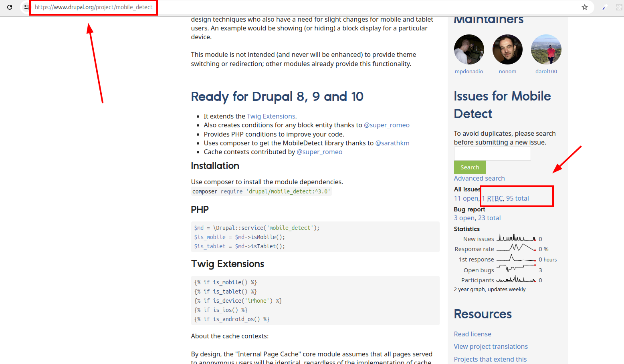The height and width of the screenshot is (364, 624).
Task: Visit @super_romeo in the block entity line
Action: click(x=387, y=125)
